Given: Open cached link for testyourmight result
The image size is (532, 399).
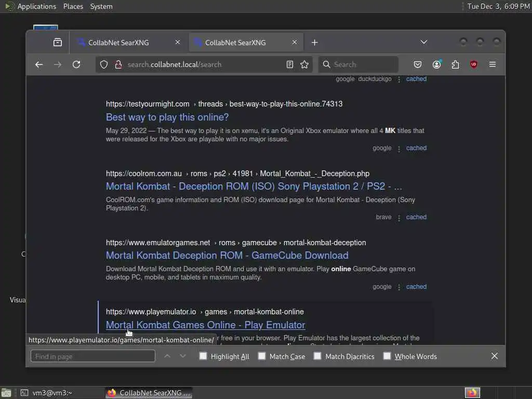Looking at the screenshot, I should click(x=416, y=148).
